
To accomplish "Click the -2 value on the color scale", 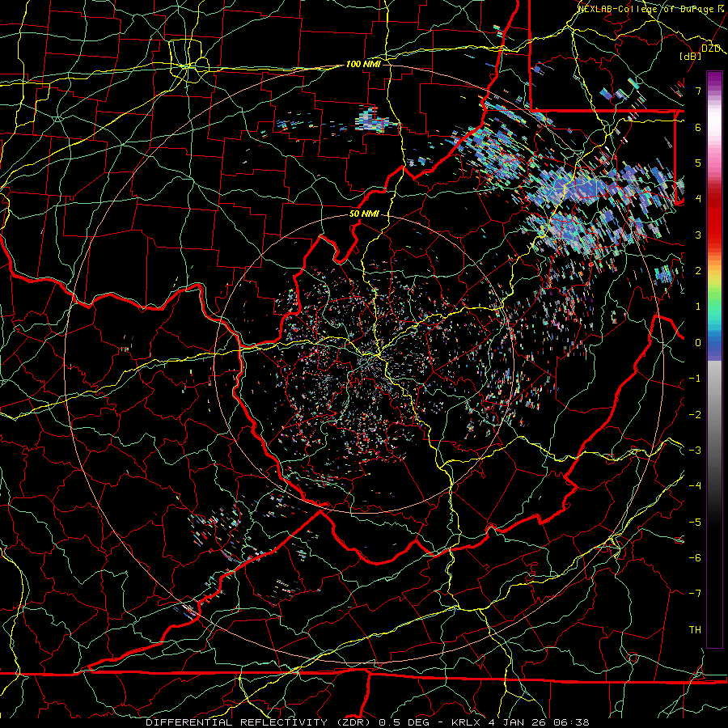I will click(695, 415).
